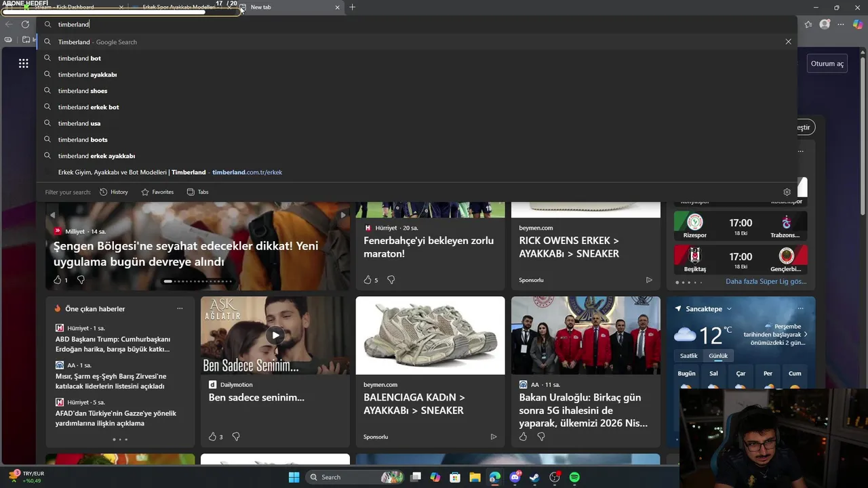This screenshot has height=488, width=868.
Task: Open File Explorer from taskbar
Action: (x=475, y=477)
